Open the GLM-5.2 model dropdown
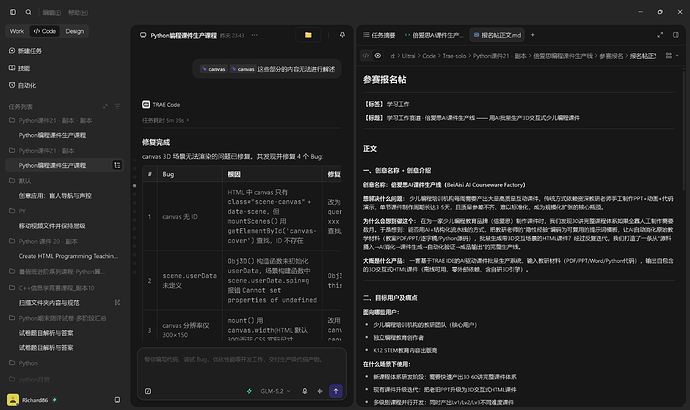Image resolution: width=690 pixels, height=410 pixels. 275,391
